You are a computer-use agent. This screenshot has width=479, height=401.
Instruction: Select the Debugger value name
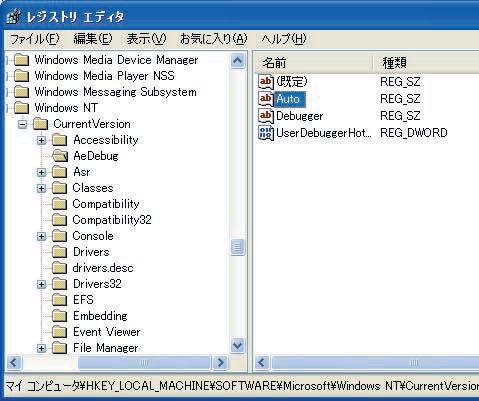pyautogui.click(x=300, y=116)
